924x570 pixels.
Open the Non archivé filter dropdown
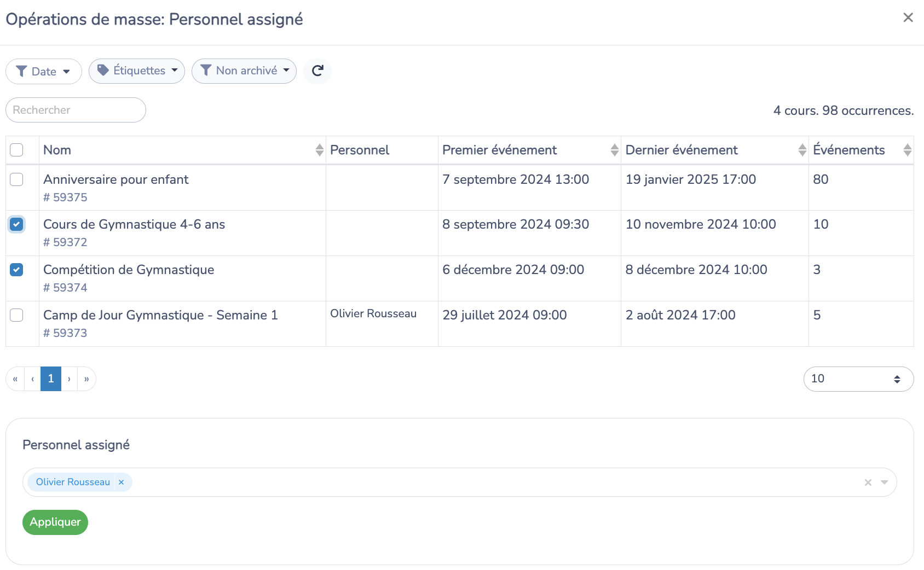click(x=244, y=71)
